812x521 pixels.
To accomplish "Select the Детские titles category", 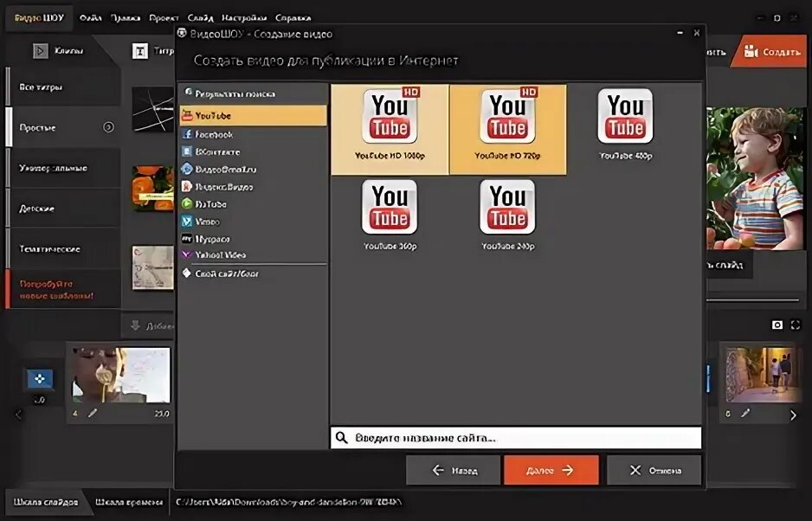I will coord(63,209).
